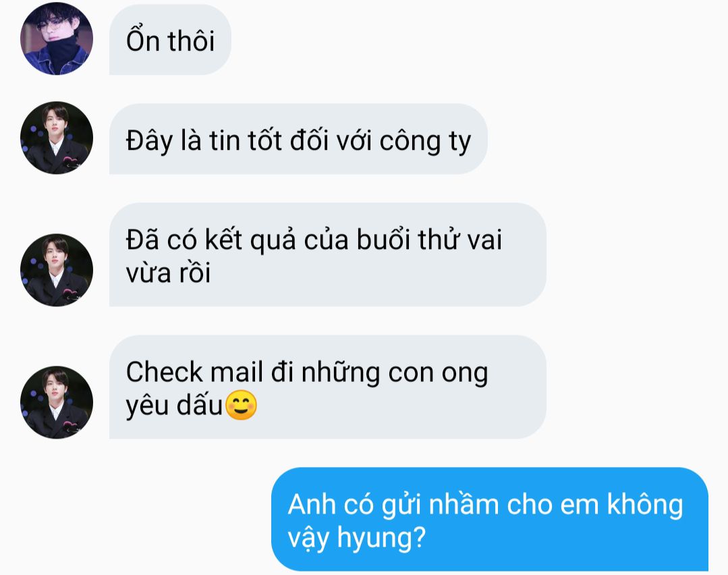This screenshot has height=575, width=728.
Task: Click the words "công ty" in the second message
Action: 425,141
